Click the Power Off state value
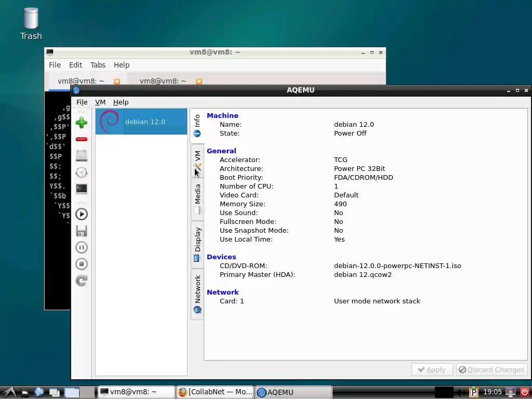 350,133
